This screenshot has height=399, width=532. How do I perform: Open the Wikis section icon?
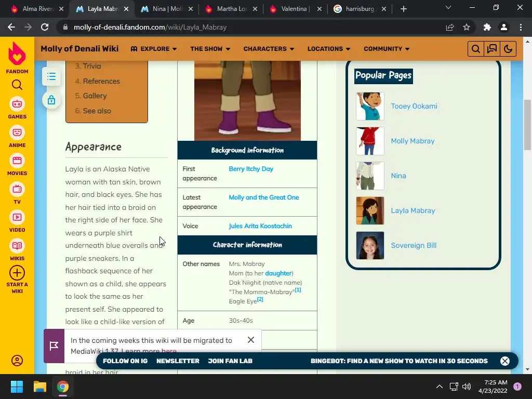click(x=17, y=246)
